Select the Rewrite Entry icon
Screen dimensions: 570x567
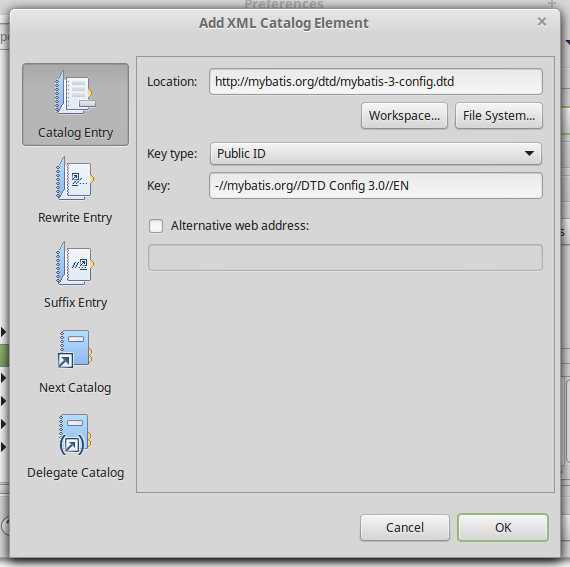[x=75, y=178]
